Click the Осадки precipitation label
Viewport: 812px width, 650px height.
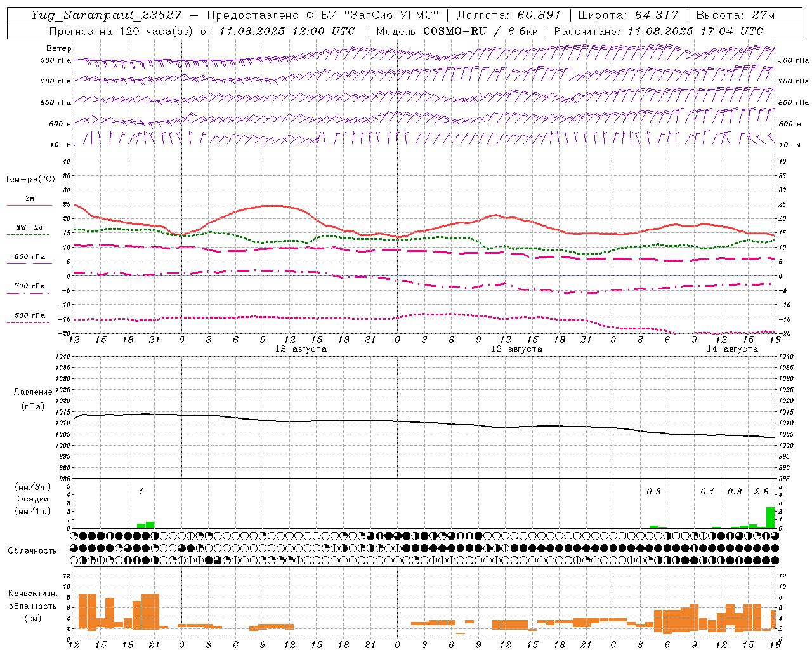tap(32, 499)
